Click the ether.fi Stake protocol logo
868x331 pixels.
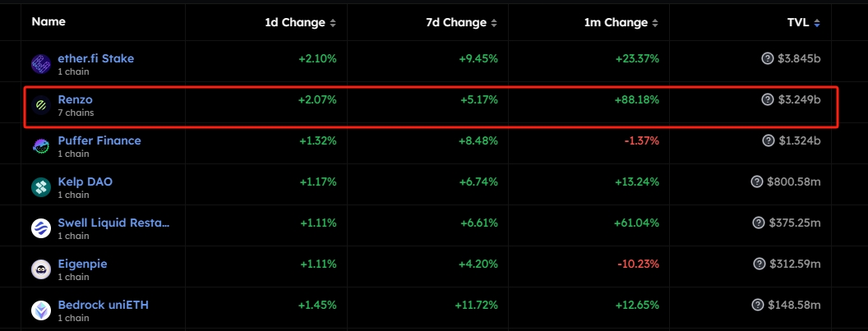(x=41, y=64)
